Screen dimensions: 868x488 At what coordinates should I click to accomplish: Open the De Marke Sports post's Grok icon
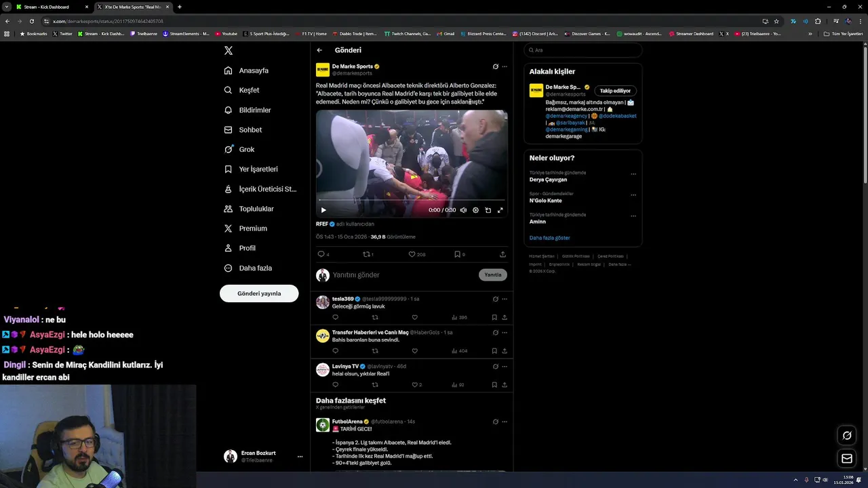(495, 66)
